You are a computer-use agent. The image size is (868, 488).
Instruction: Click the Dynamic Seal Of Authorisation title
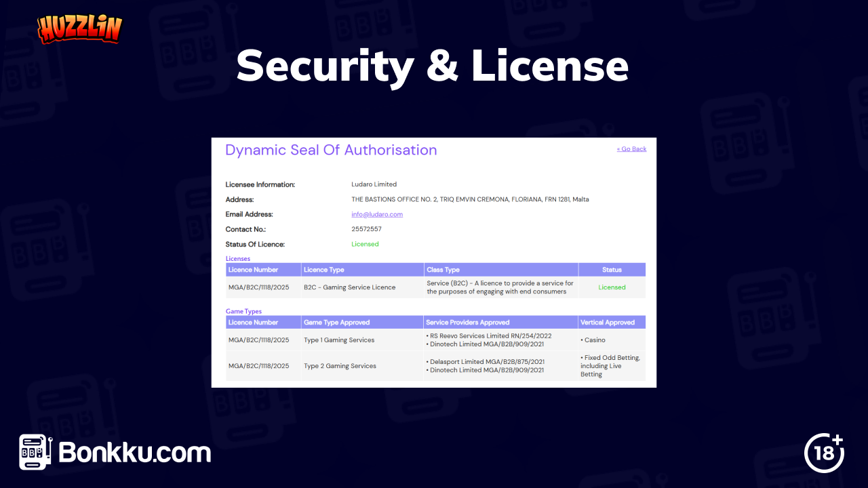[x=331, y=150]
